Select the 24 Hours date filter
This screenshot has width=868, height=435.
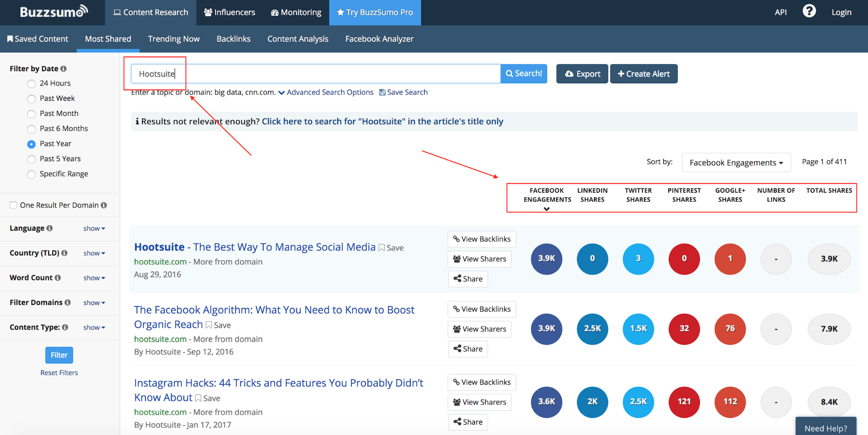pos(31,84)
